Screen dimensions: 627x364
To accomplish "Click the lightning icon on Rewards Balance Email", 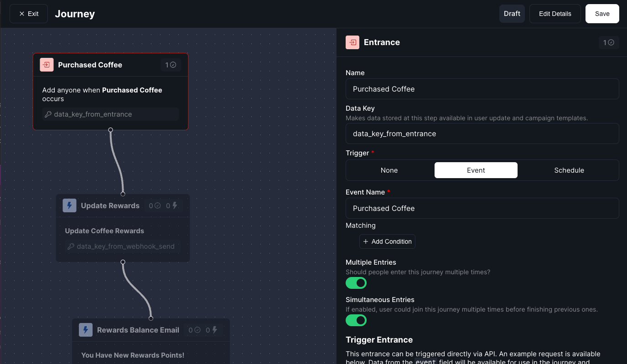I will pyautogui.click(x=86, y=330).
